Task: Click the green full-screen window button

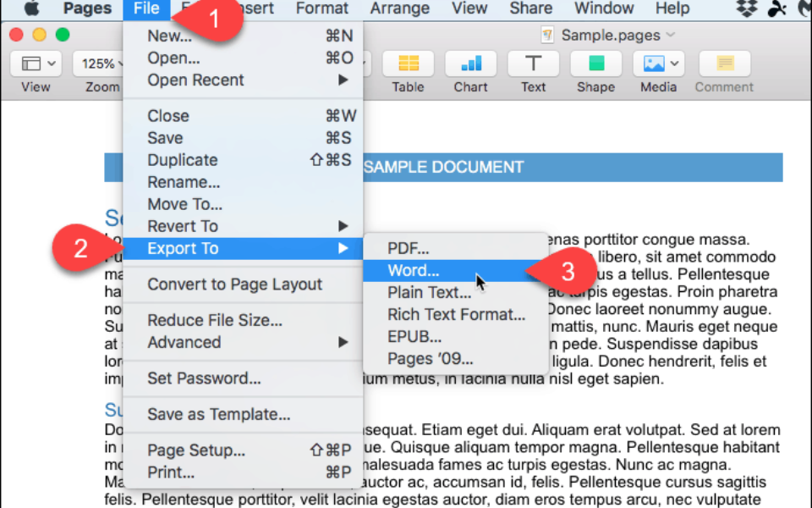Action: (x=63, y=35)
